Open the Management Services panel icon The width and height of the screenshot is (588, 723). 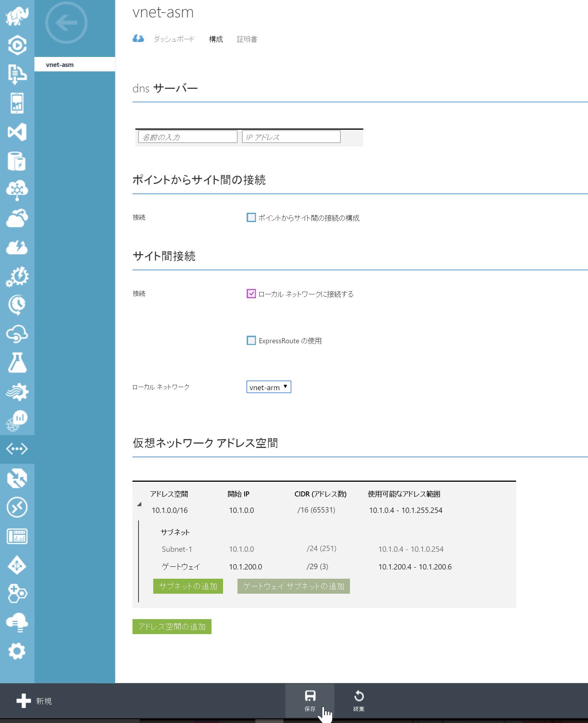click(17, 536)
